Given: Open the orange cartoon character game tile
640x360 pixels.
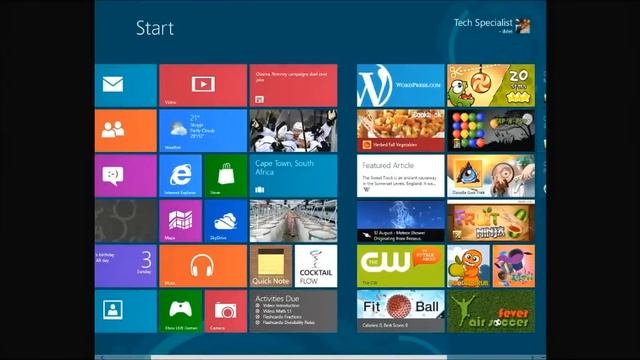Looking at the screenshot, I should click(469, 266).
